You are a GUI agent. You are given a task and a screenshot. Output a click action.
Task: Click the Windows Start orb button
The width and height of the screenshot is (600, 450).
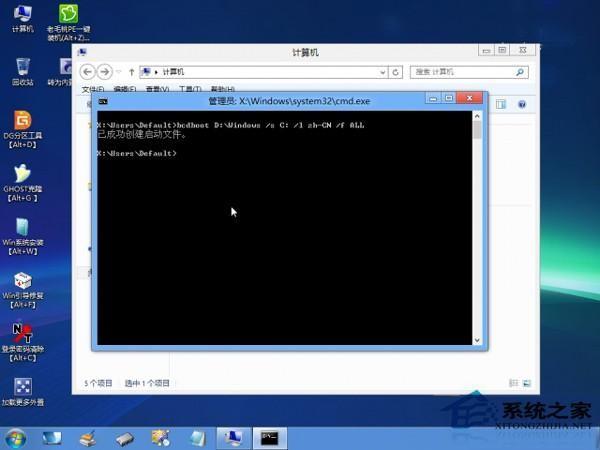click(16, 438)
